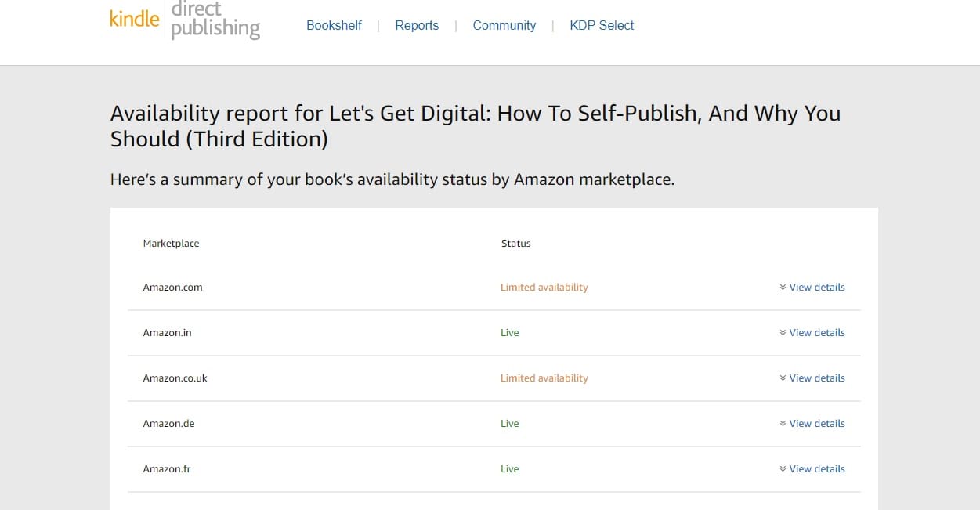Click the Limited availability status for Amazon.co.uk
This screenshot has width=980, height=510.
(x=544, y=378)
